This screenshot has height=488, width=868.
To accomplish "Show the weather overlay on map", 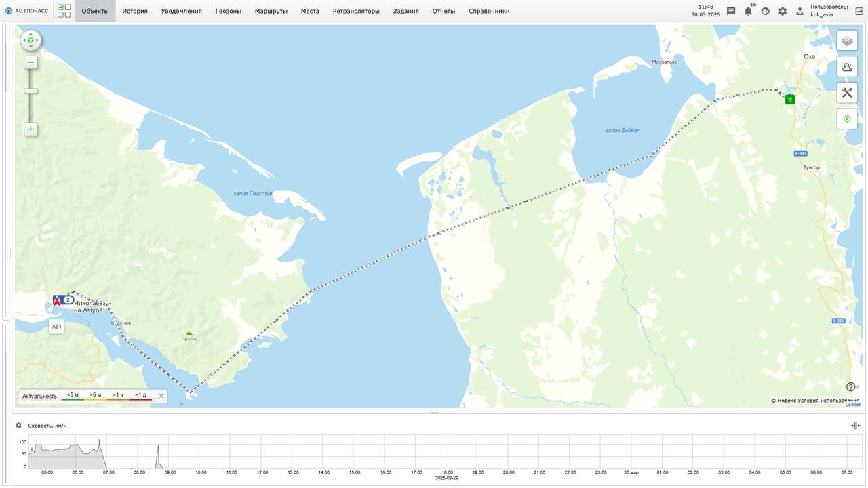I will click(x=847, y=67).
